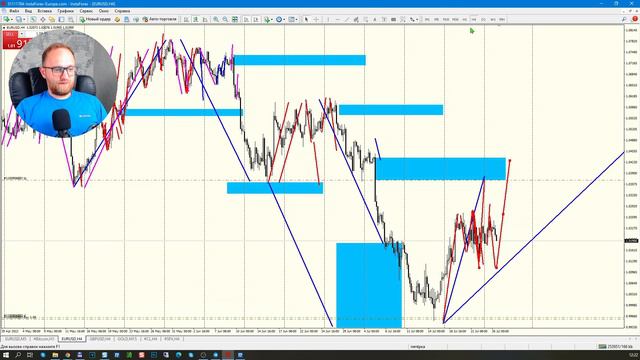Open the Periods clock icon

pos(279,19)
